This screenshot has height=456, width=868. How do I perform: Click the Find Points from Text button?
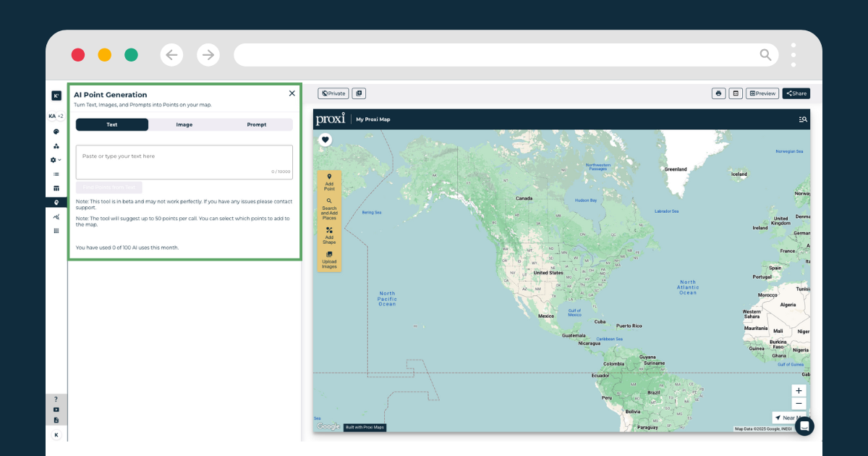pos(109,187)
